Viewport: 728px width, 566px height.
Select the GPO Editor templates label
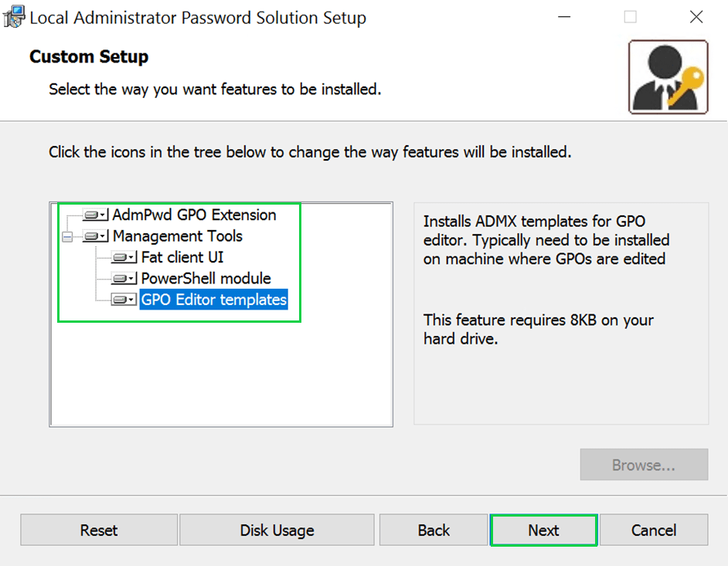click(x=214, y=300)
